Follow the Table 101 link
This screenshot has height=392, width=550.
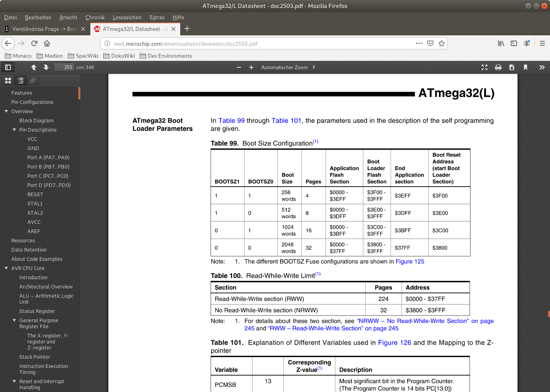pyautogui.click(x=286, y=120)
